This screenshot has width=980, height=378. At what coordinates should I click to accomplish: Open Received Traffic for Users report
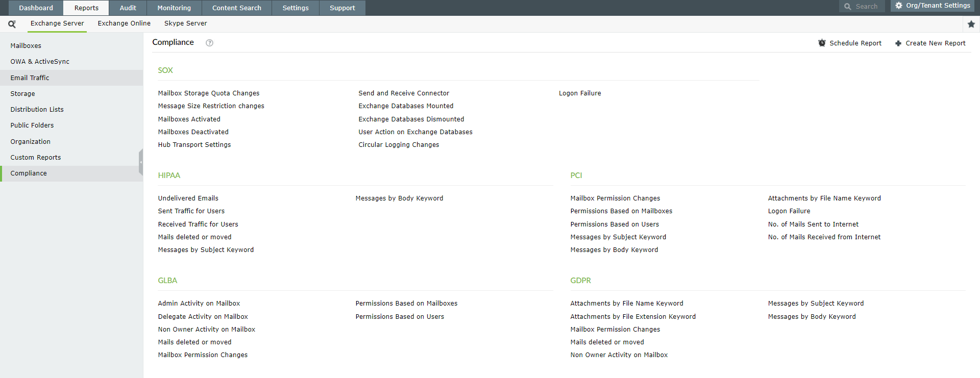pyautogui.click(x=198, y=224)
